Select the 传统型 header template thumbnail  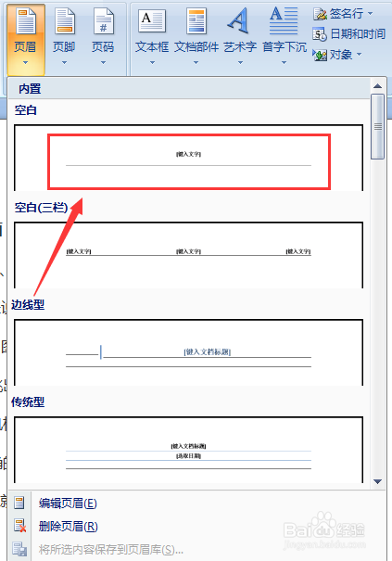tap(188, 450)
